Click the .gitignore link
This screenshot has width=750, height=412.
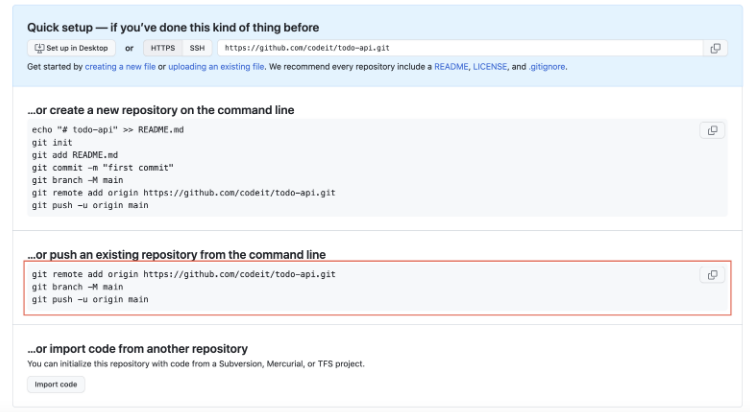click(x=548, y=67)
